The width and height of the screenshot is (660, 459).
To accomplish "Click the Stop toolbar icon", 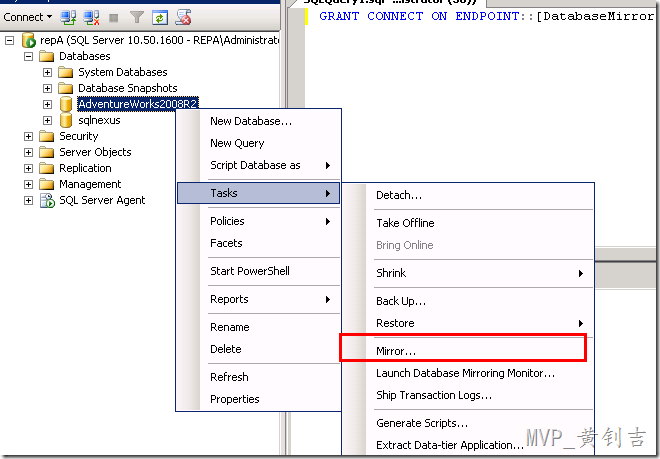I will point(114,18).
